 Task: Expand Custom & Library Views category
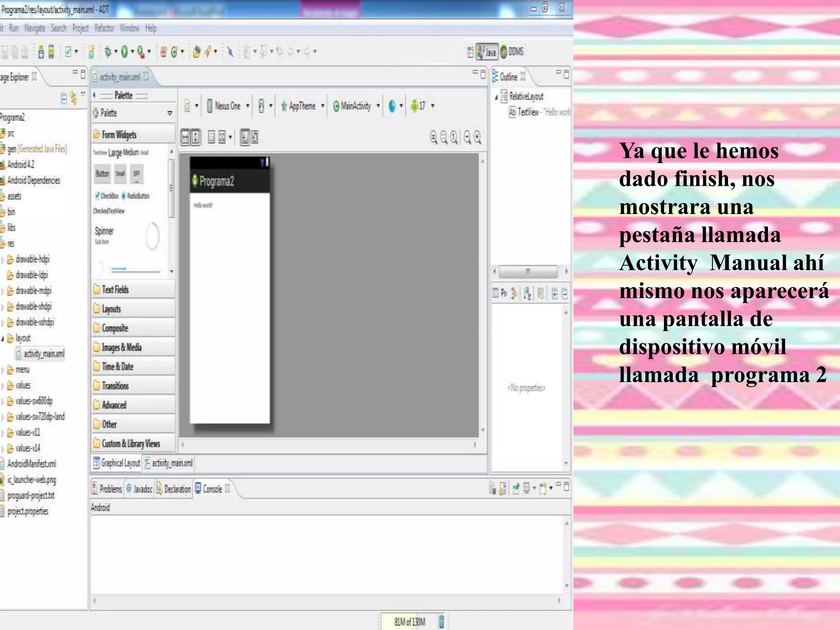tap(134, 444)
